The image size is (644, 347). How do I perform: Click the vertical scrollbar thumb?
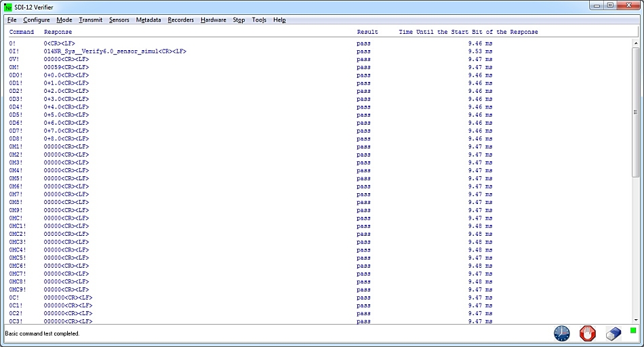[636, 112]
